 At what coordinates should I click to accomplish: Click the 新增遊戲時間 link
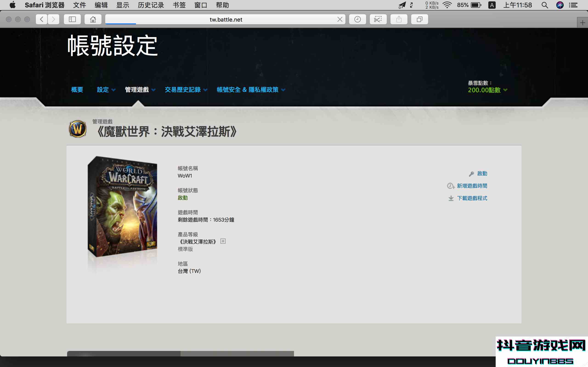click(472, 186)
